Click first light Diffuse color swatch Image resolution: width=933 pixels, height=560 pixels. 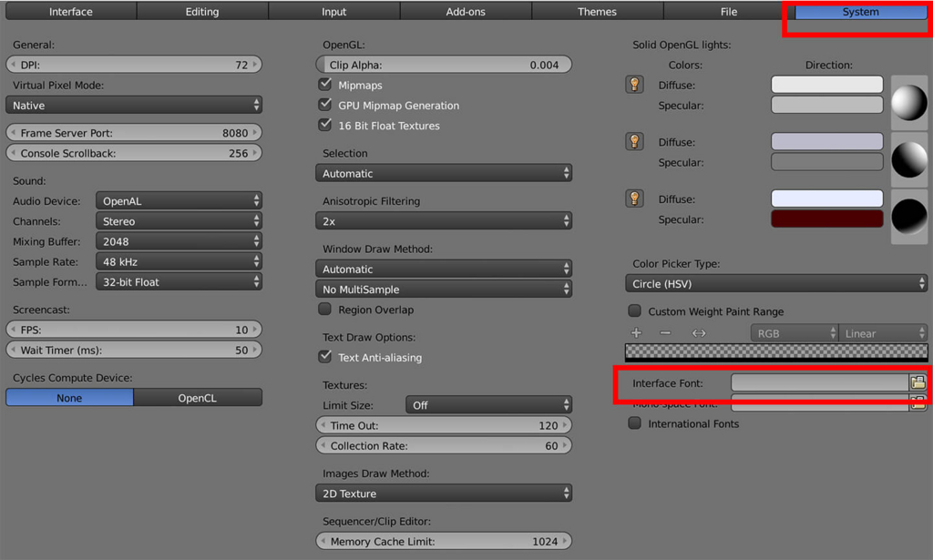coord(827,85)
